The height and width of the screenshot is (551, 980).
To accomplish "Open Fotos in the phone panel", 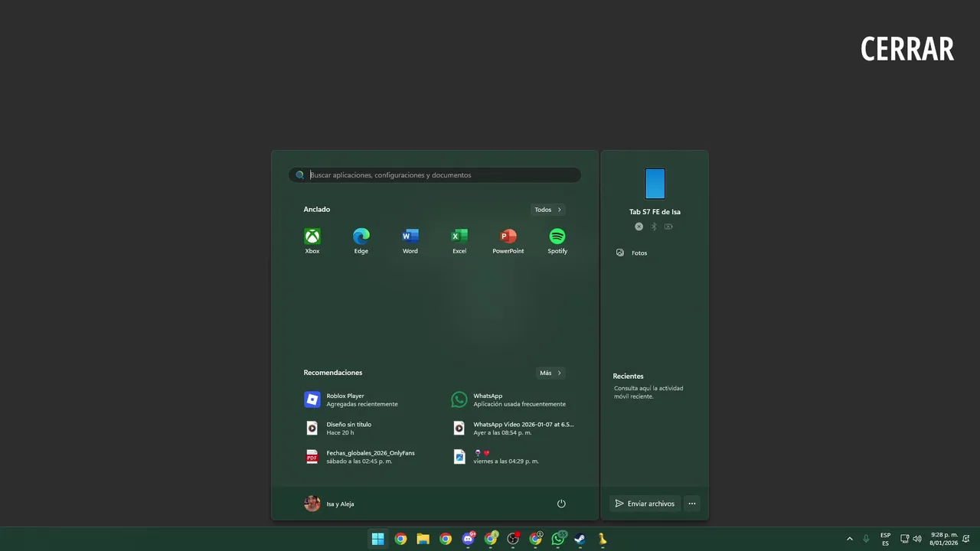I will (x=632, y=253).
